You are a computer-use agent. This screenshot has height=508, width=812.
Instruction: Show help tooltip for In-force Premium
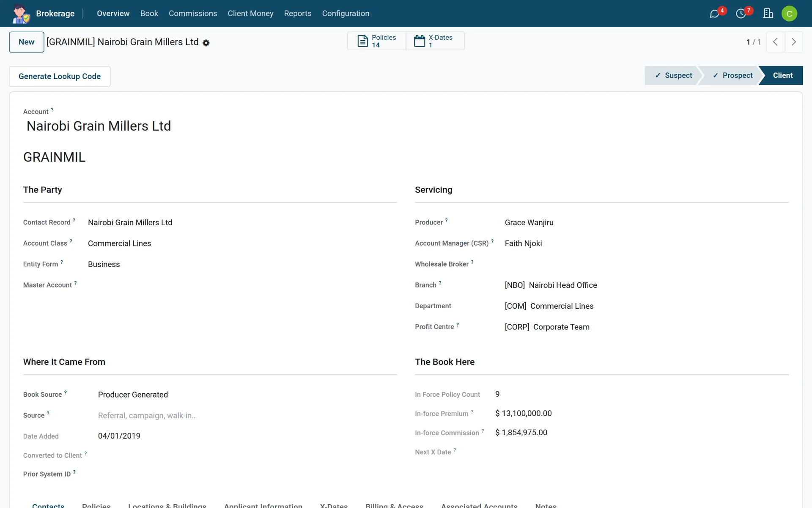point(472,411)
